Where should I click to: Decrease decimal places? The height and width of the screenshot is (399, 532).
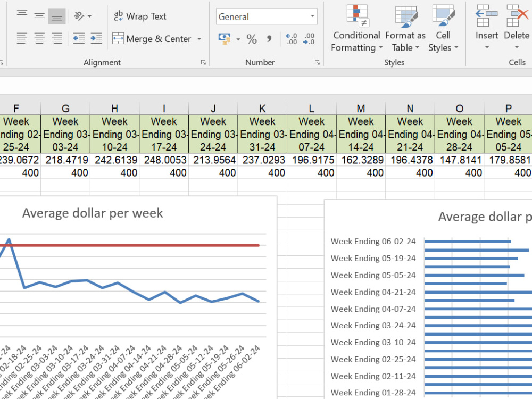point(309,39)
